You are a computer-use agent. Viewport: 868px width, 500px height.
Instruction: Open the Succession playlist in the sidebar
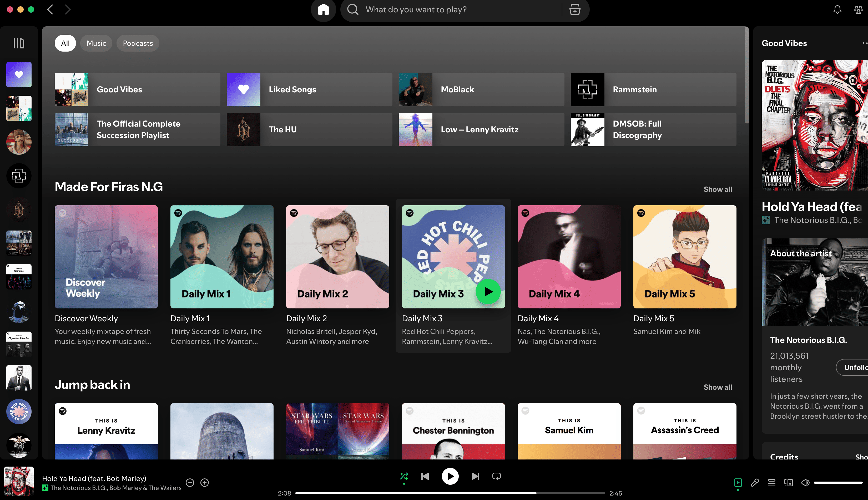point(19,243)
